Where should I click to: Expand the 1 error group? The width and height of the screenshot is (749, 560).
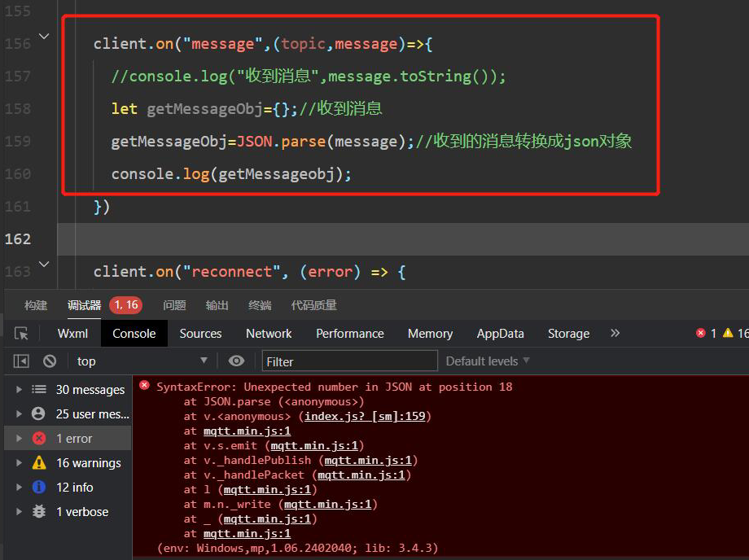coord(19,438)
